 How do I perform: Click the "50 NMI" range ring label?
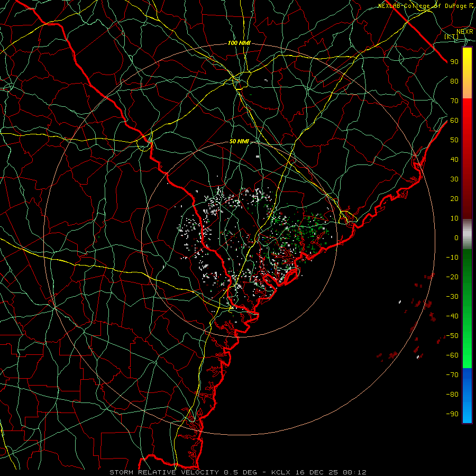point(239,141)
